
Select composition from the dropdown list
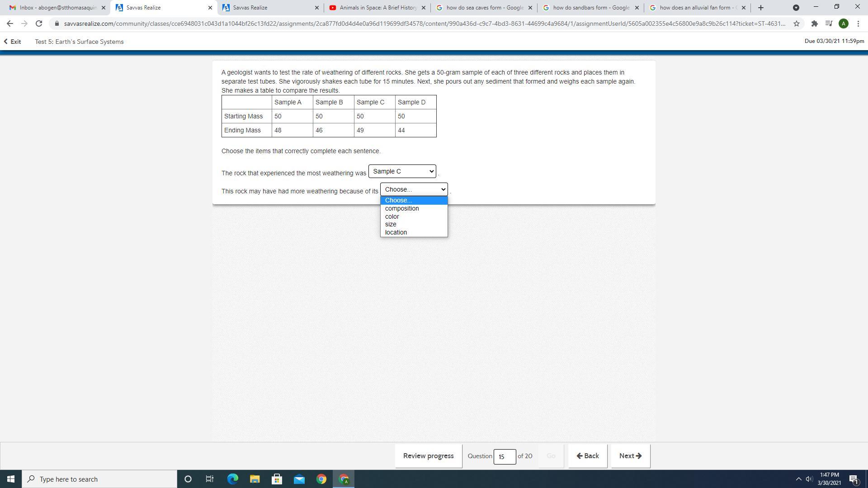click(x=401, y=208)
